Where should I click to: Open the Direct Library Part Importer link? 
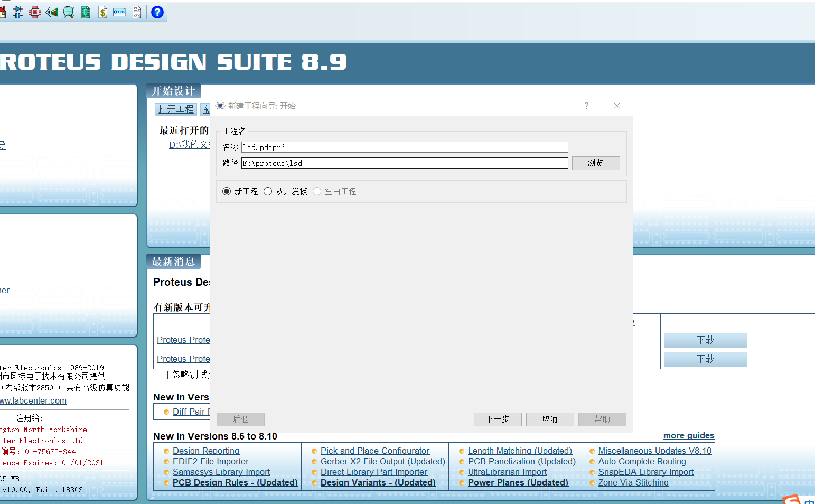[374, 472]
